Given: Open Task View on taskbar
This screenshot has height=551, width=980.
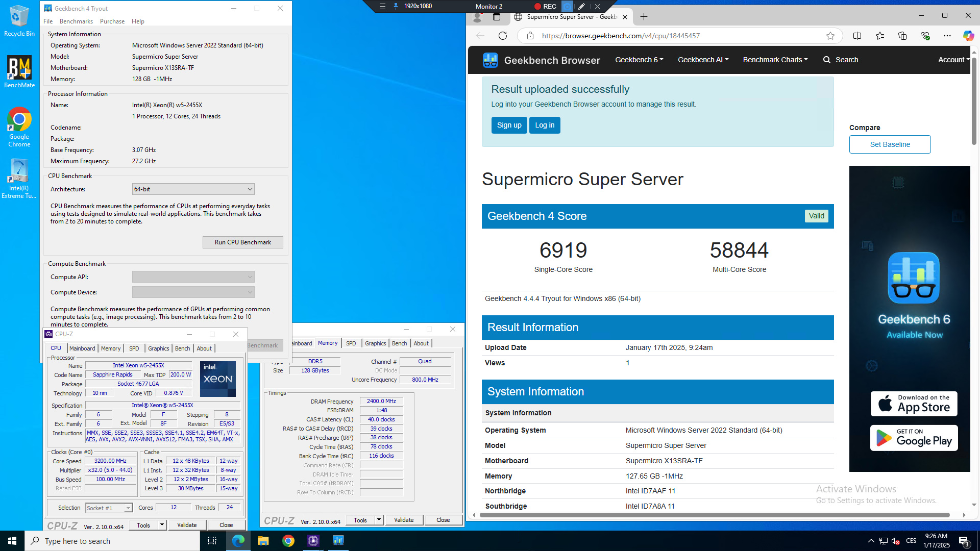Looking at the screenshot, I should click(x=212, y=541).
